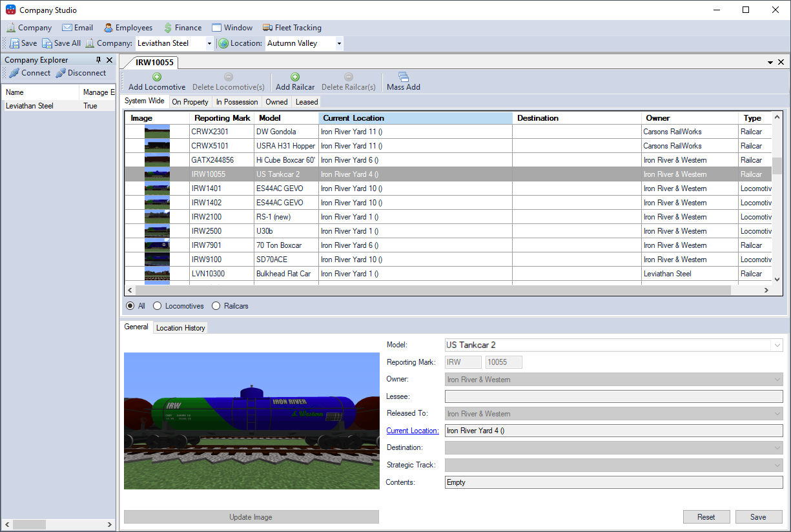791x532 pixels.
Task: Click the thumbnail image for CRWX5101
Action: click(x=157, y=146)
